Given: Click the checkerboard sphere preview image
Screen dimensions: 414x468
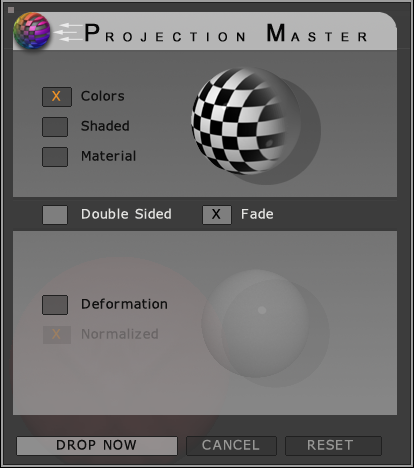Looking at the screenshot, I should 246,121.
